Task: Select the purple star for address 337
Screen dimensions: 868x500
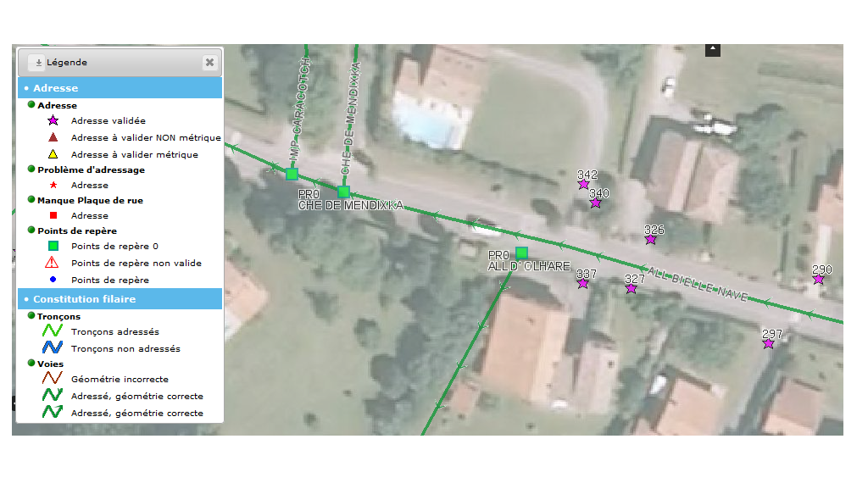Action: point(583,283)
